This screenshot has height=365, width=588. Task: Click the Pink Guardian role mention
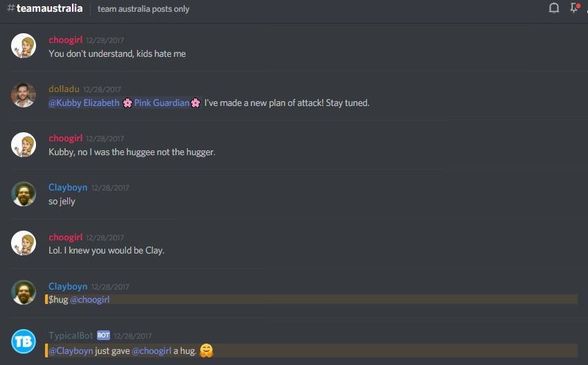(161, 103)
